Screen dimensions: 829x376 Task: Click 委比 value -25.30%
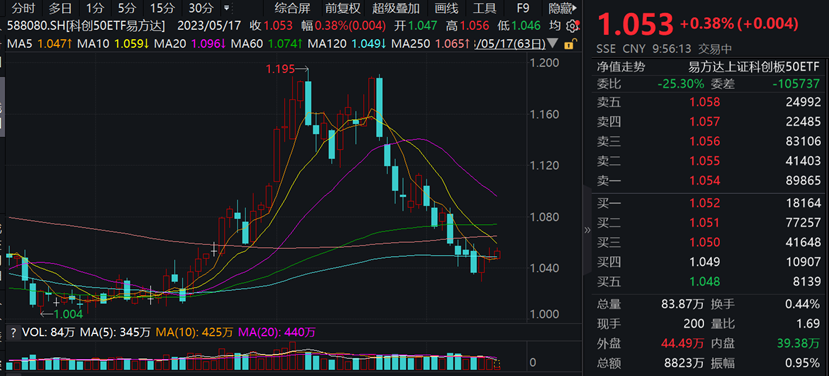click(681, 84)
